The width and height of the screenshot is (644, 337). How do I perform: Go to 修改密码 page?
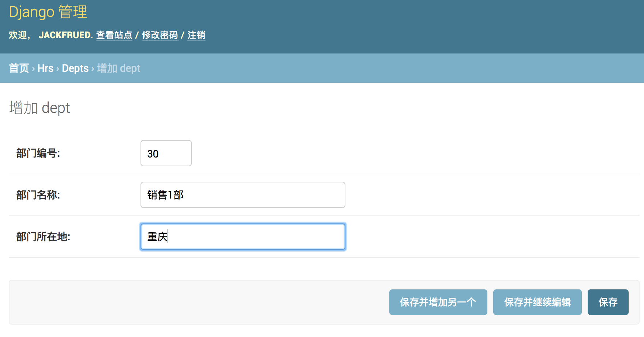(x=160, y=35)
